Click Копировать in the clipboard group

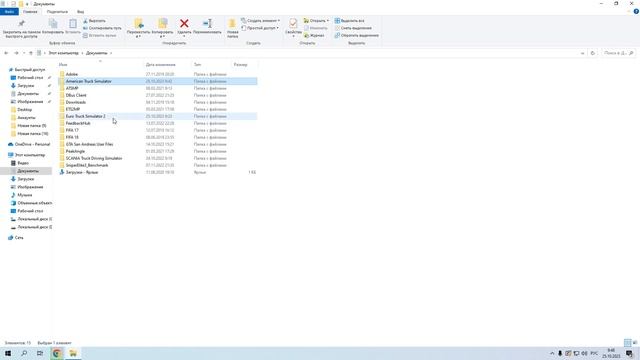pyautogui.click(x=53, y=27)
